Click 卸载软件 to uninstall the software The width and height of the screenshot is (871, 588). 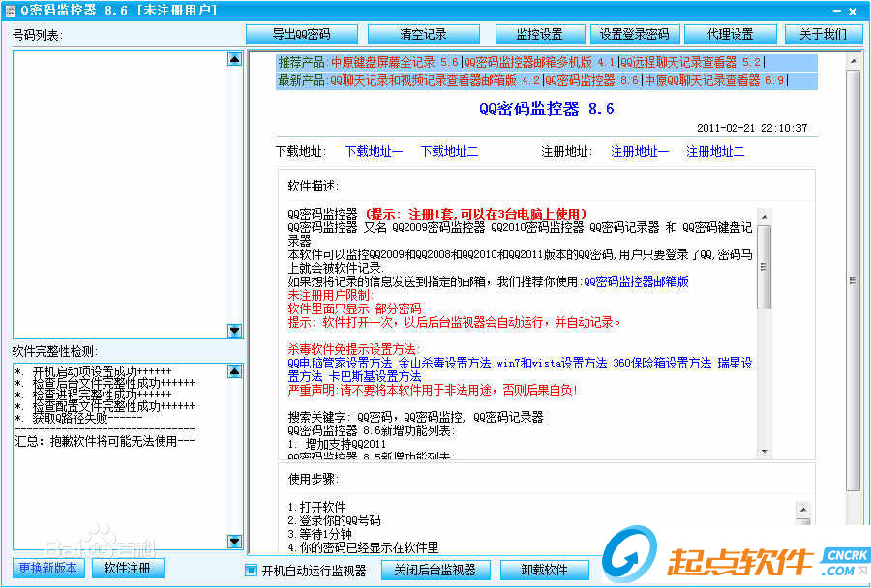[544, 571]
